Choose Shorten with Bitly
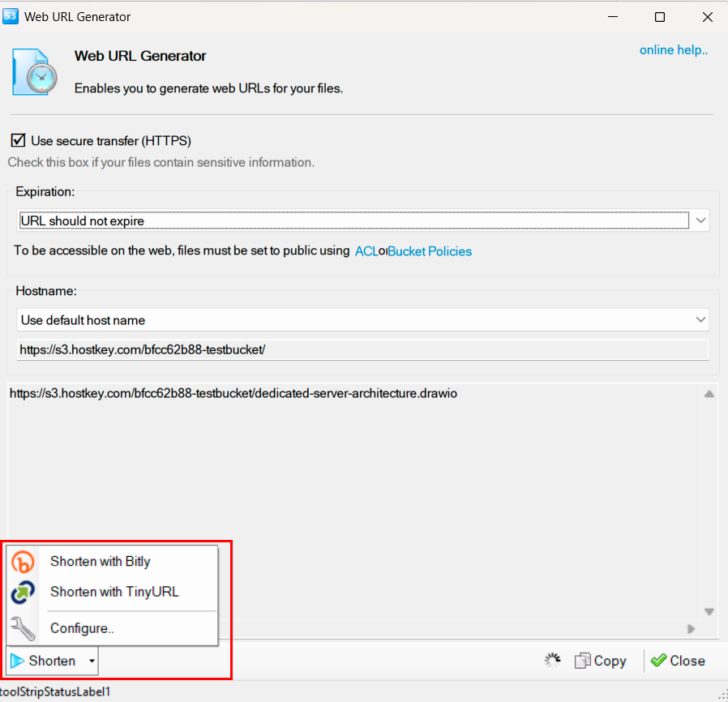 pos(100,562)
